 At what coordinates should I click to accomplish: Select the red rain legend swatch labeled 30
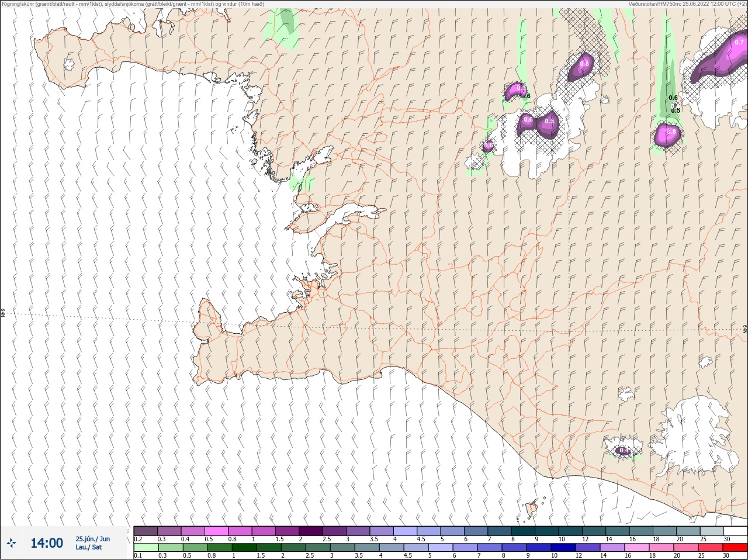(735, 548)
